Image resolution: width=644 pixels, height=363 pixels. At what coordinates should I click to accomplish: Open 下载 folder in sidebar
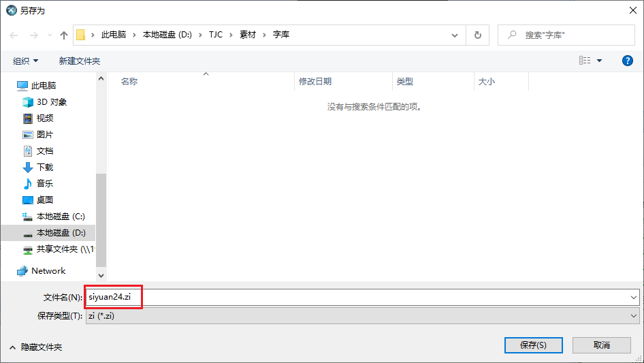pyautogui.click(x=45, y=168)
